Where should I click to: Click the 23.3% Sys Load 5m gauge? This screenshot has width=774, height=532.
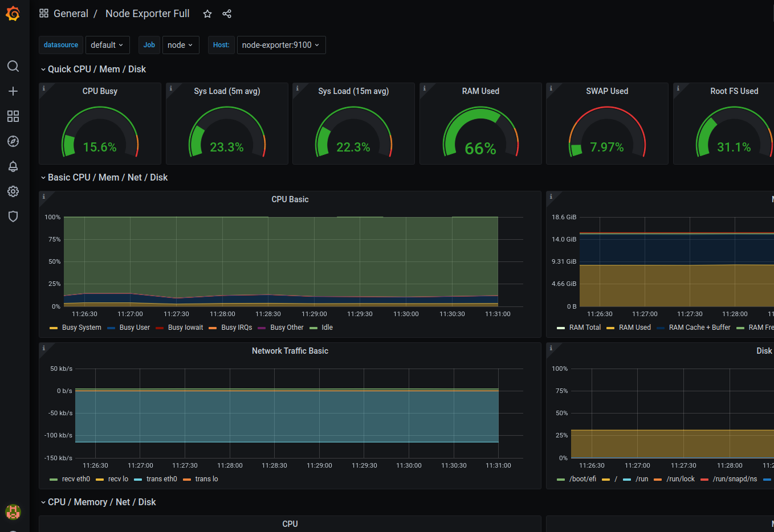point(227,132)
